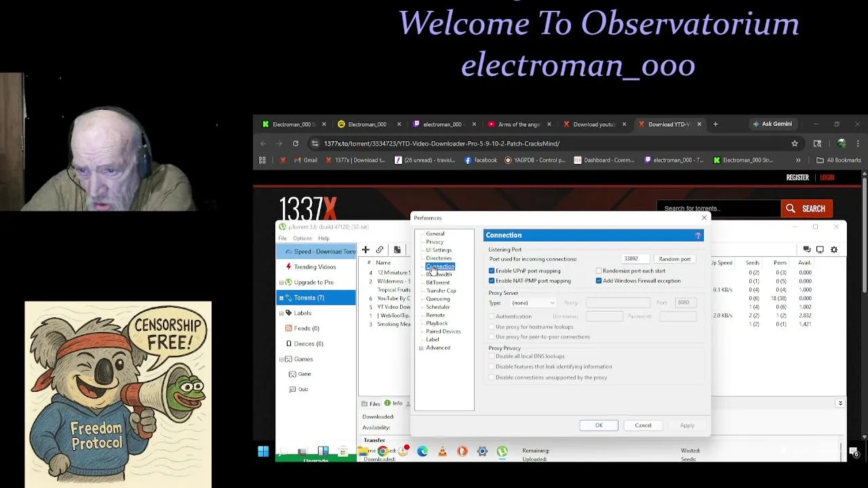Open the uTorrent icon on the taskbar

point(502,451)
